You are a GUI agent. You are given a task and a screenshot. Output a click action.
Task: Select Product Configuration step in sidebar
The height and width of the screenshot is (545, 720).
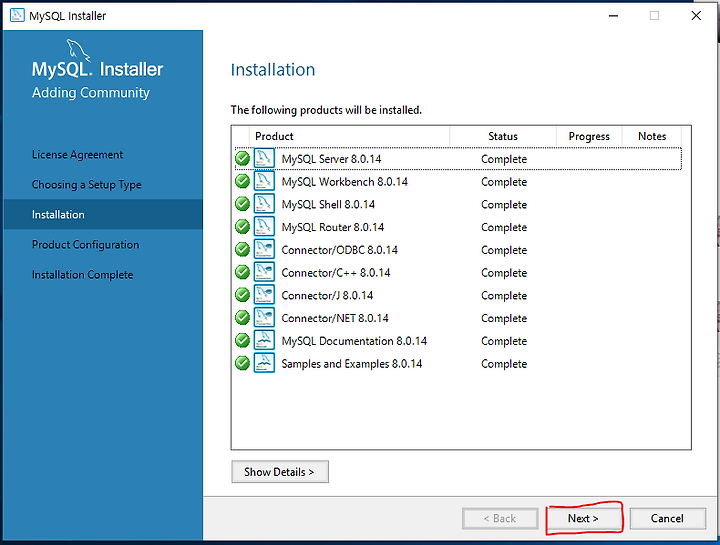[x=85, y=245]
